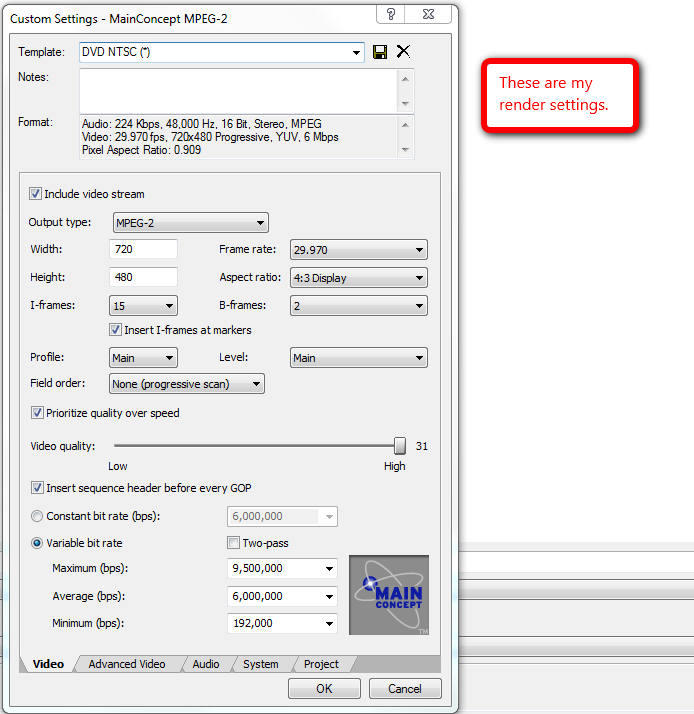Open the Aspect ratio dropdown

pyautogui.click(x=358, y=278)
